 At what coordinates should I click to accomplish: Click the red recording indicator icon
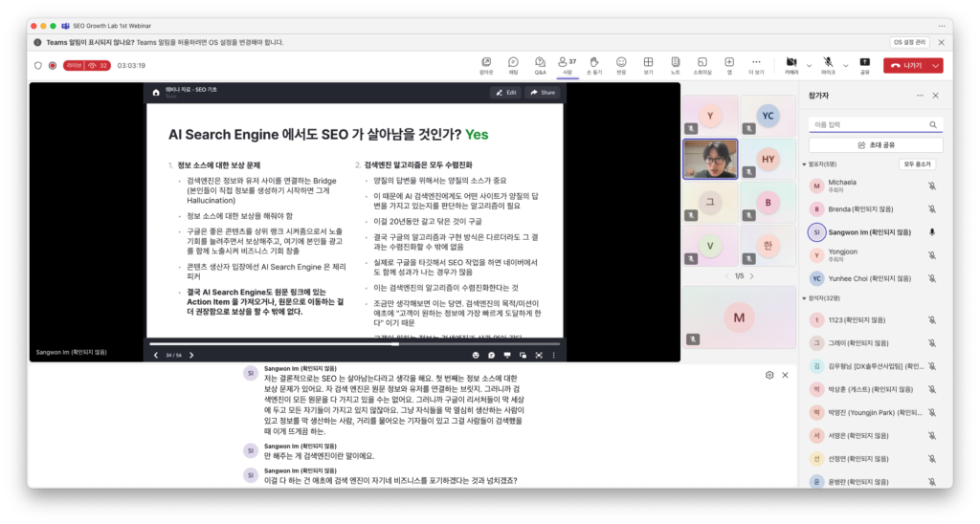point(53,66)
